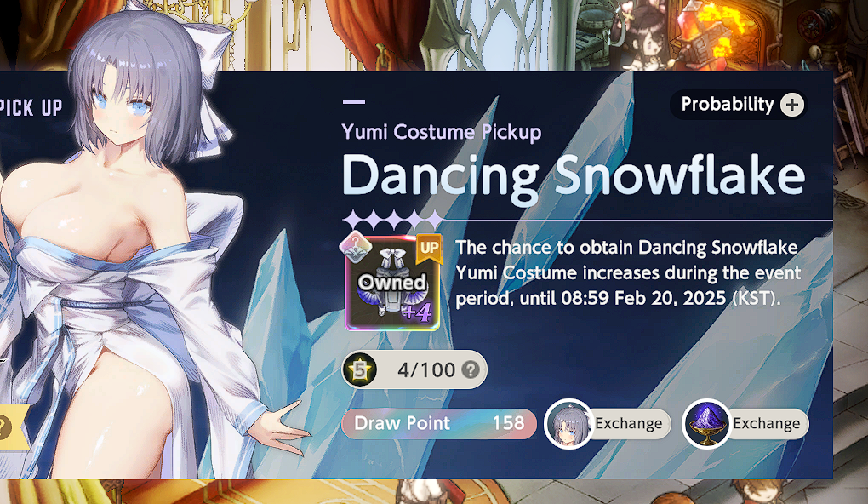Viewport: 868px width, 504px height.
Task: Click the five-star rarity row
Action: 392,220
